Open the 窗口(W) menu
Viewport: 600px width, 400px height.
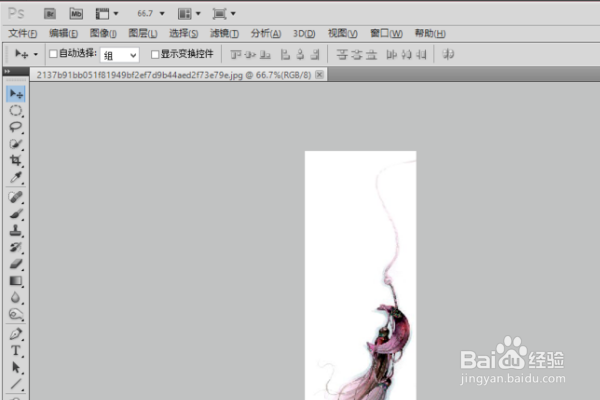pos(386,34)
